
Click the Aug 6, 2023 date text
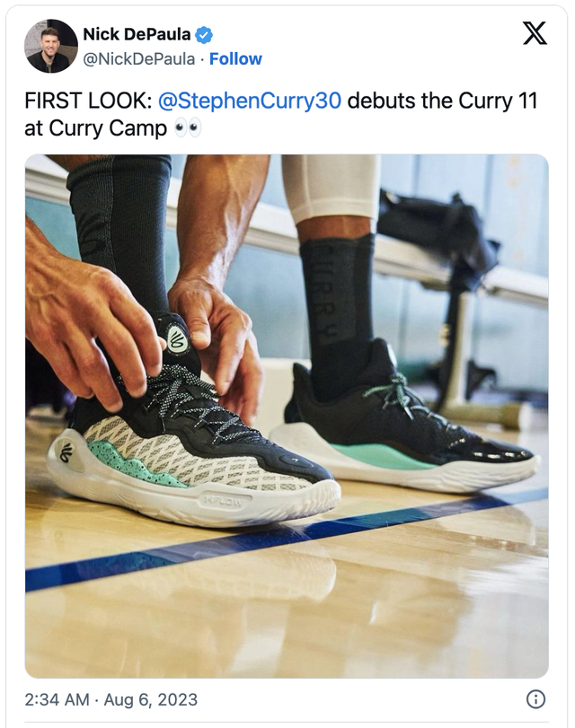[x=150, y=699]
